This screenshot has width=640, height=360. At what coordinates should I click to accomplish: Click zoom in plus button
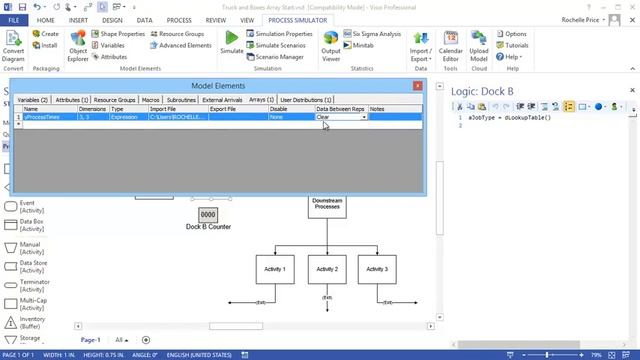(581, 355)
